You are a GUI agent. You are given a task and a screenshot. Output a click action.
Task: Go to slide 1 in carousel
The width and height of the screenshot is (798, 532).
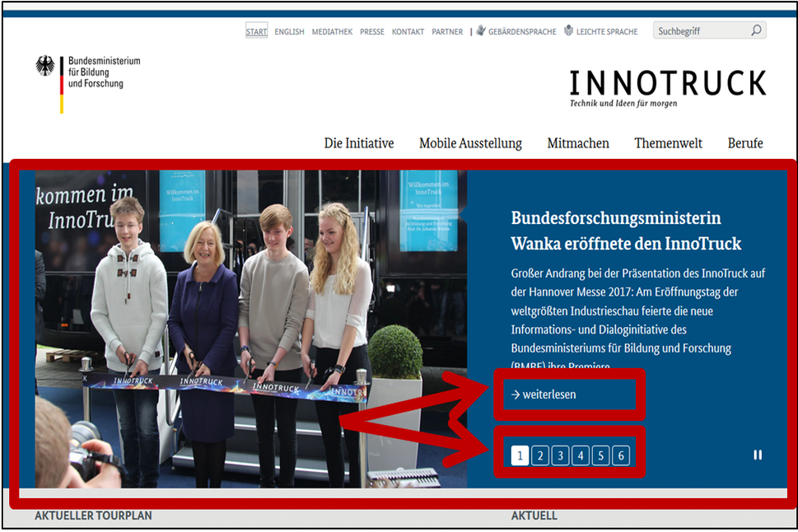(520, 455)
